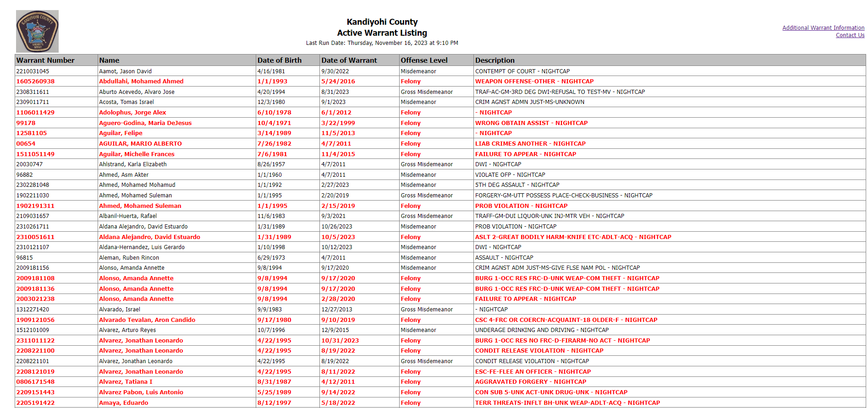Open the Contact Us link
This screenshot has height=408, width=868.
[850, 35]
